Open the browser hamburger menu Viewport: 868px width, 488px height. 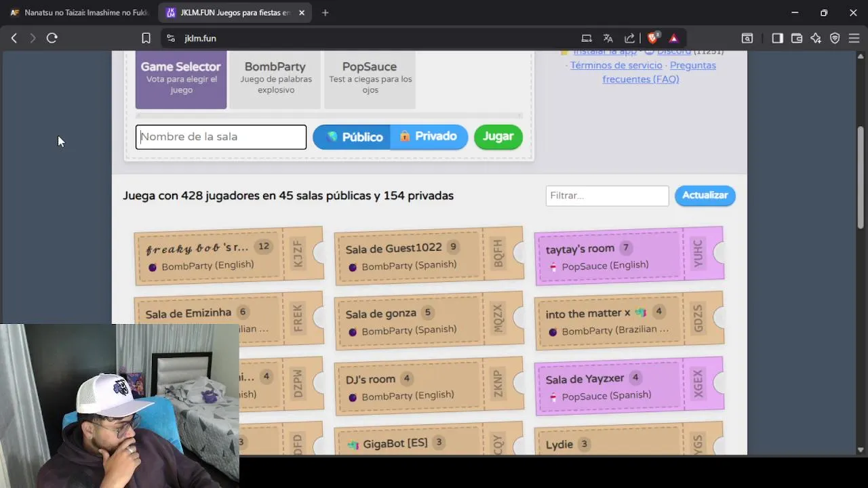pos(854,39)
